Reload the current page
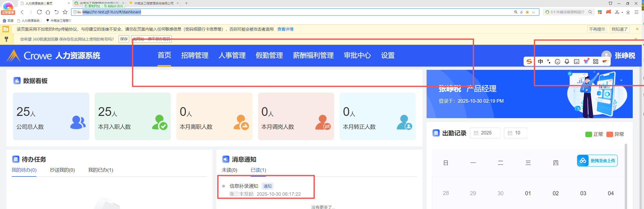The height and width of the screenshot is (209, 644). pyautogui.click(x=39, y=12)
